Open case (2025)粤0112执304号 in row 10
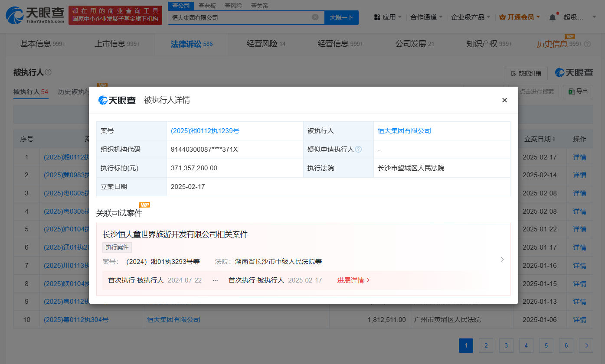The height and width of the screenshot is (364, 605). tap(76, 320)
